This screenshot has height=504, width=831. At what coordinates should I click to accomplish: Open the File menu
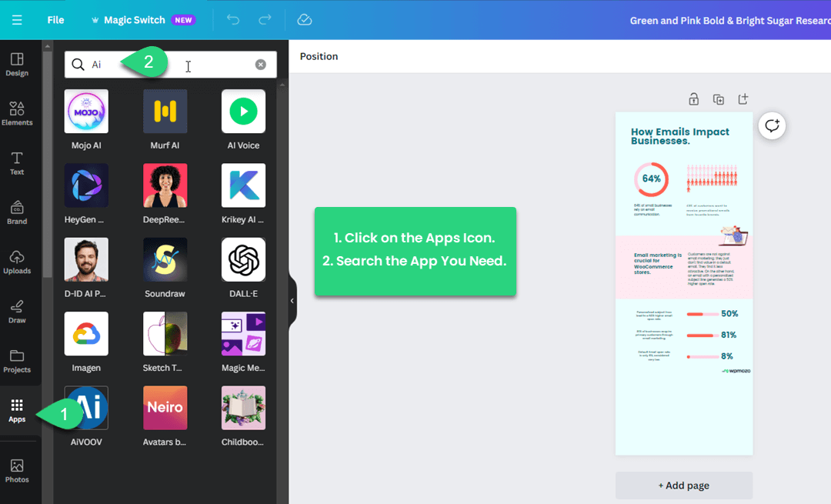(55, 20)
